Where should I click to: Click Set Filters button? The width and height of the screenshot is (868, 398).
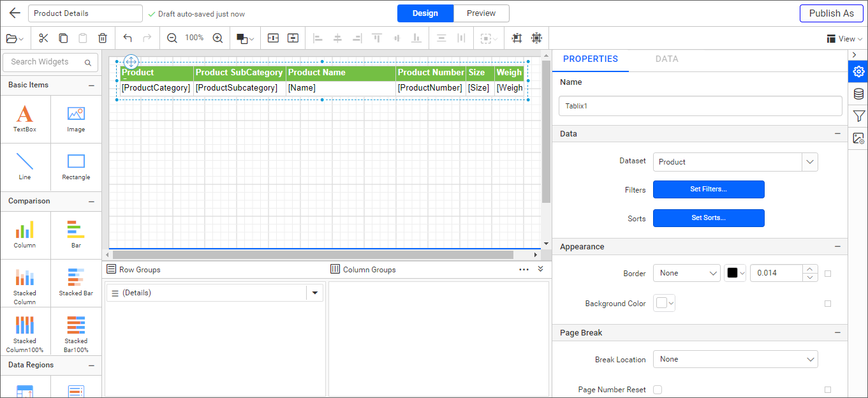click(x=709, y=189)
